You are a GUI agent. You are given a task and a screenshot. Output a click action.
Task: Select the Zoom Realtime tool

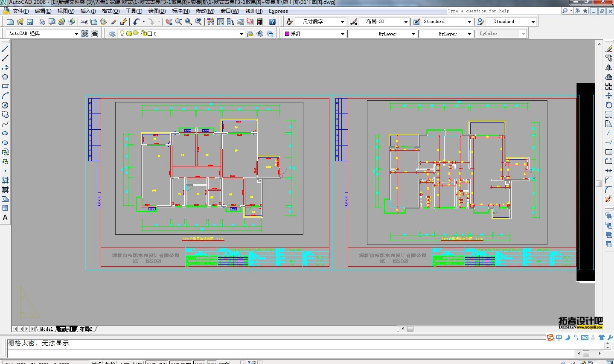coord(179,22)
